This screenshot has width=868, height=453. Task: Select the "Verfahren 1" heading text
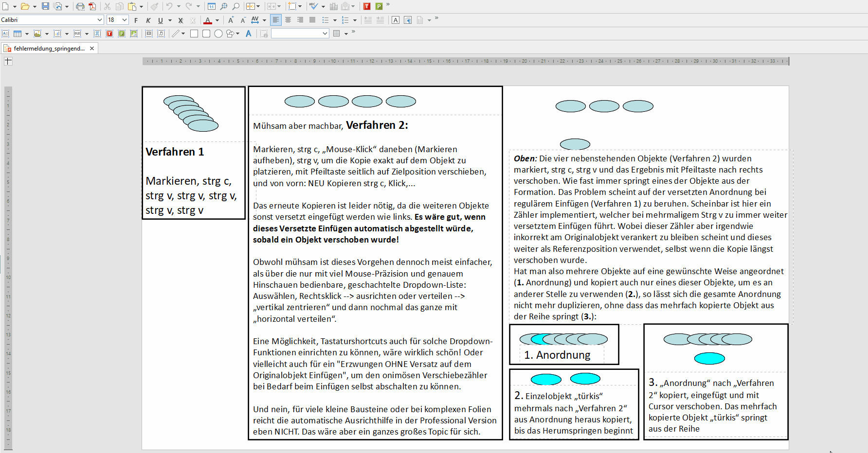(x=175, y=152)
